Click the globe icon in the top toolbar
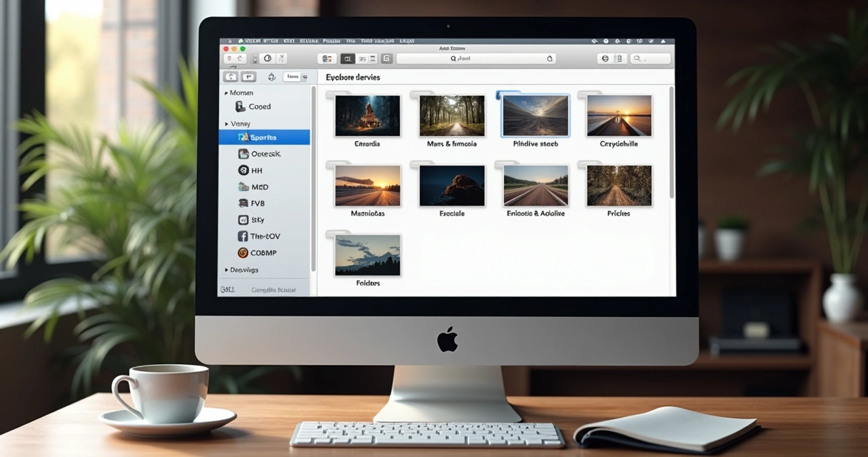The width and height of the screenshot is (868, 457). tap(605, 59)
